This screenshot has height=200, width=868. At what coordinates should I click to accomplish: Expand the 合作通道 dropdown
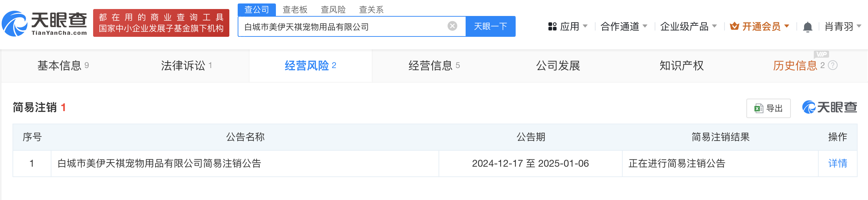[x=624, y=26]
